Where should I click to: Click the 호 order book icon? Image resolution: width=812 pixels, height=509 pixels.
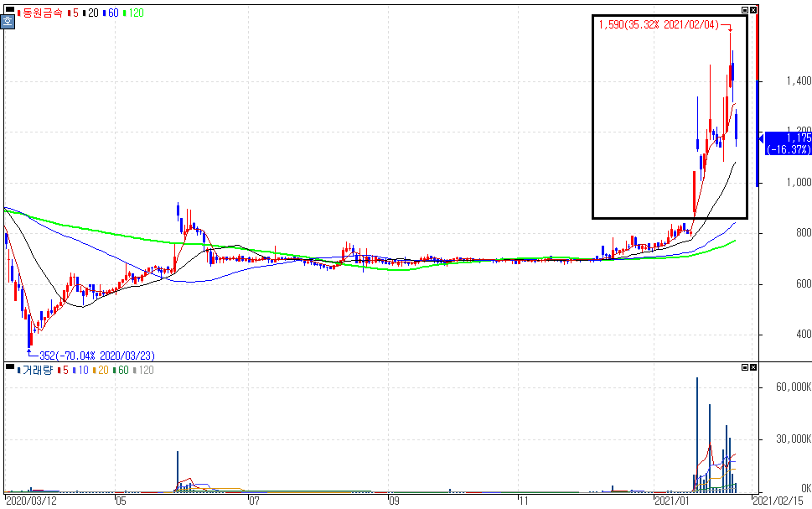click(8, 23)
